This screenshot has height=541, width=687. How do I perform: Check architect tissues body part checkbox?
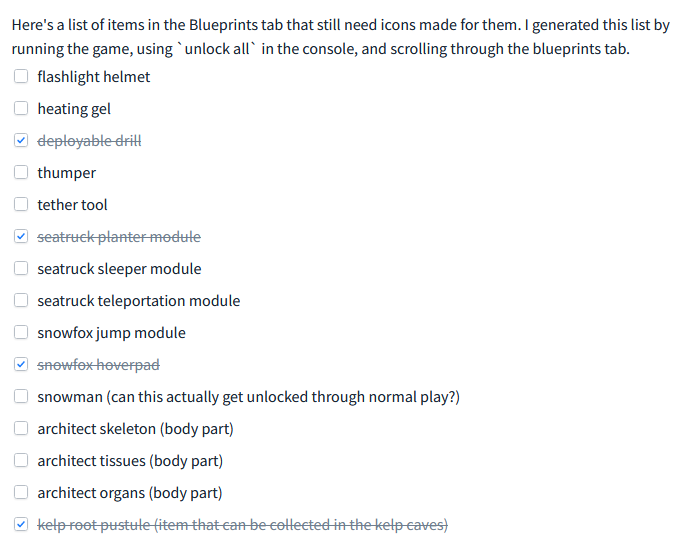tap(21, 460)
